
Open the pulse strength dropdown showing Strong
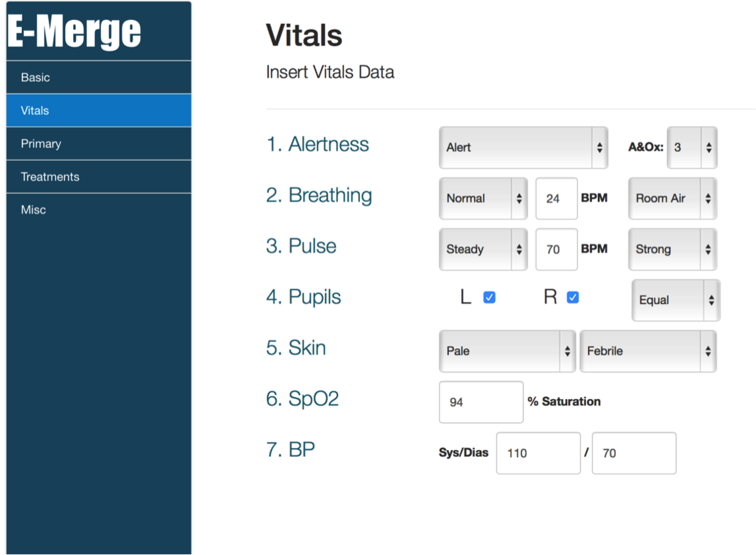(x=672, y=249)
